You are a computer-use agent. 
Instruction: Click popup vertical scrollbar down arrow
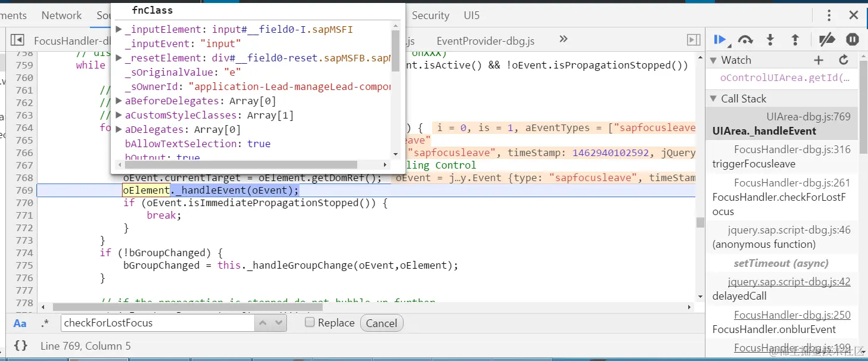click(x=395, y=154)
